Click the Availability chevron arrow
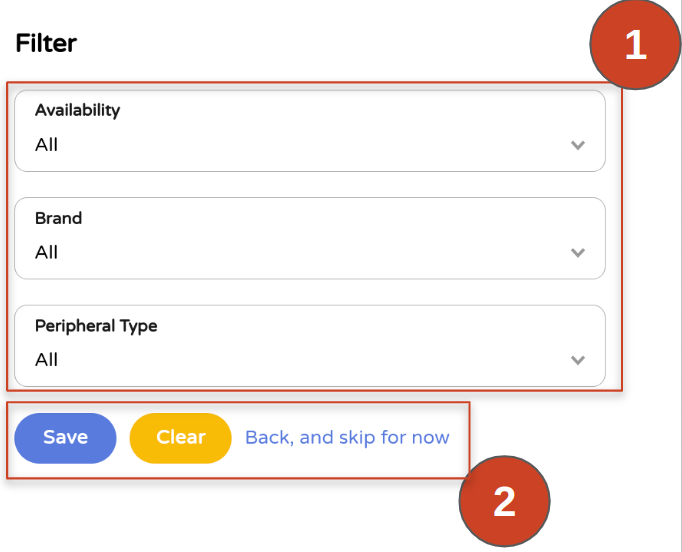 point(577,145)
